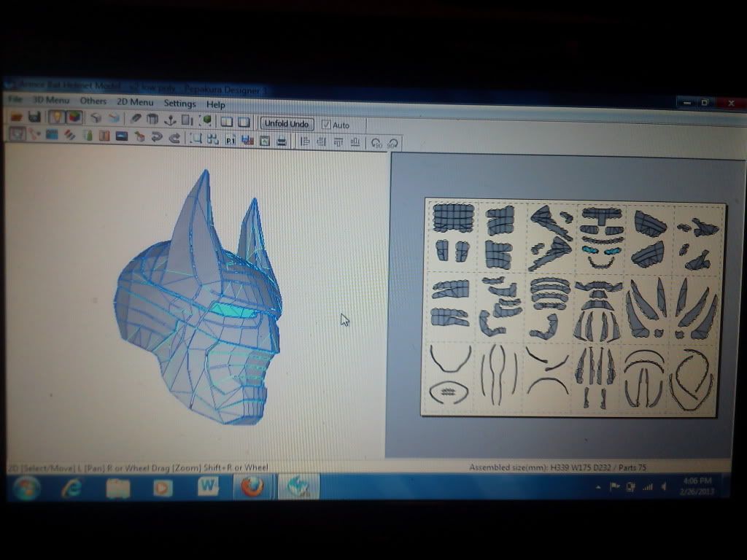The width and height of the screenshot is (747, 560).
Task: Click the align left icon
Action: pyautogui.click(x=305, y=142)
